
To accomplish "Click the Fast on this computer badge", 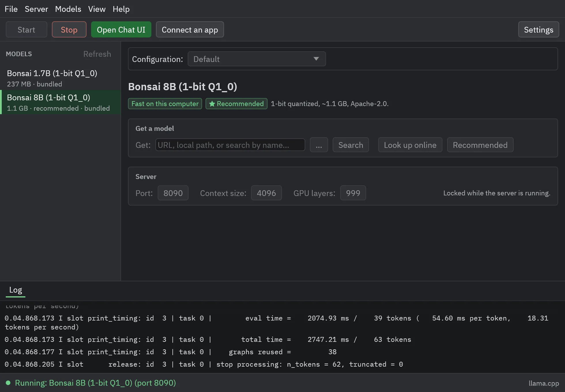I will coord(165,104).
